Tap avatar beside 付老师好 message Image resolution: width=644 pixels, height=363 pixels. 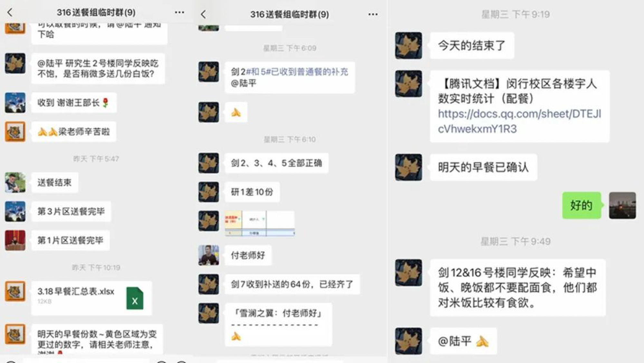coord(209,255)
